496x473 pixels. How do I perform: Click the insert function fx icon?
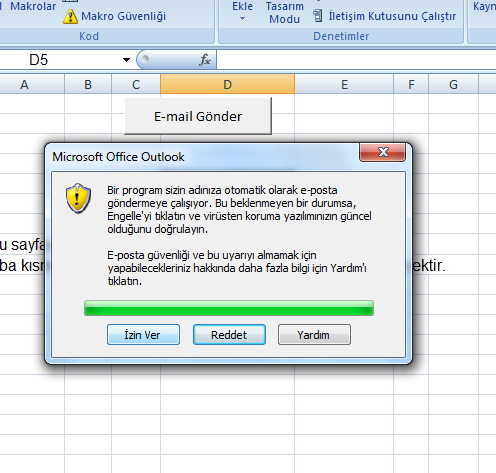205,60
